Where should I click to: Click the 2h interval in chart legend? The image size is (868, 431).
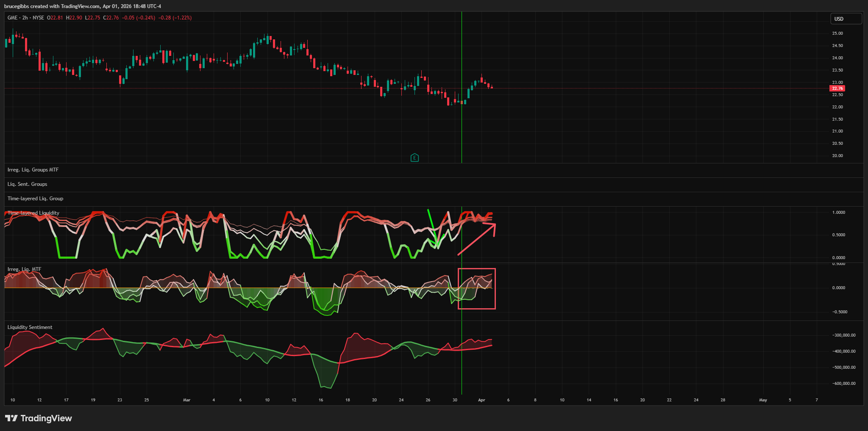coord(25,18)
